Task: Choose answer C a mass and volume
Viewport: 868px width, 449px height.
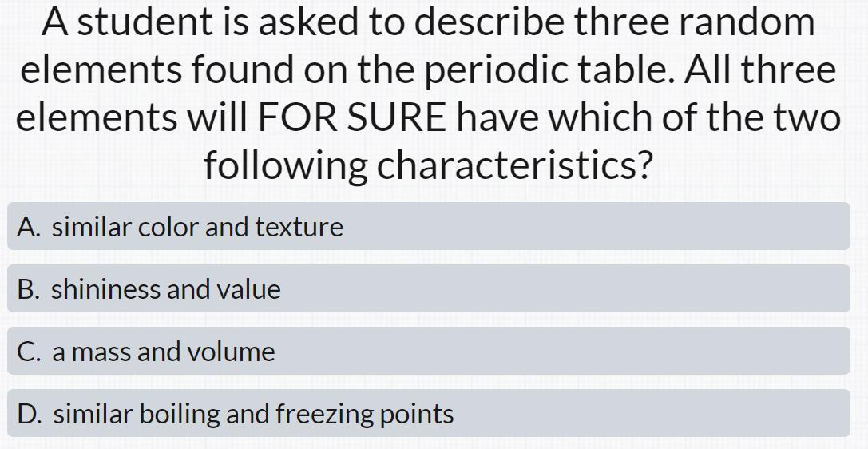Action: click(x=428, y=352)
